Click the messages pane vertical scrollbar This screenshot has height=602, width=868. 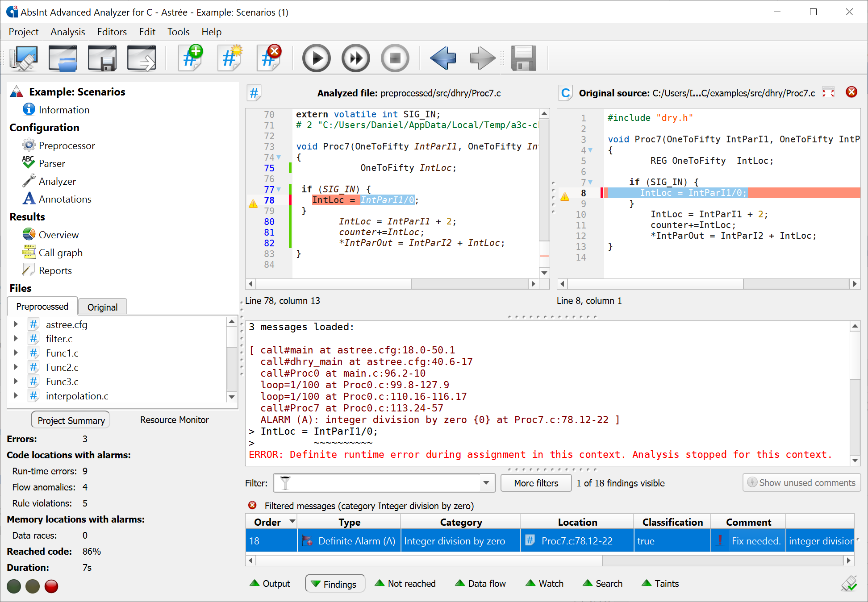tap(855, 393)
